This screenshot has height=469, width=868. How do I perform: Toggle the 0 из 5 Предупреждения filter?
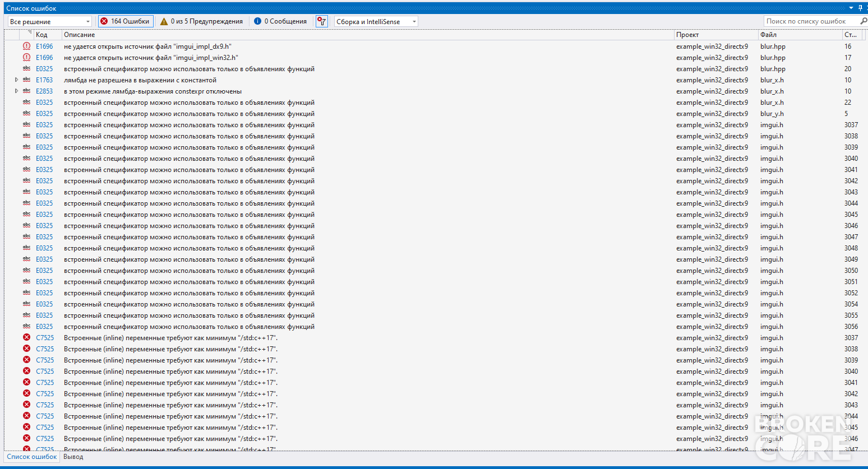coord(201,21)
